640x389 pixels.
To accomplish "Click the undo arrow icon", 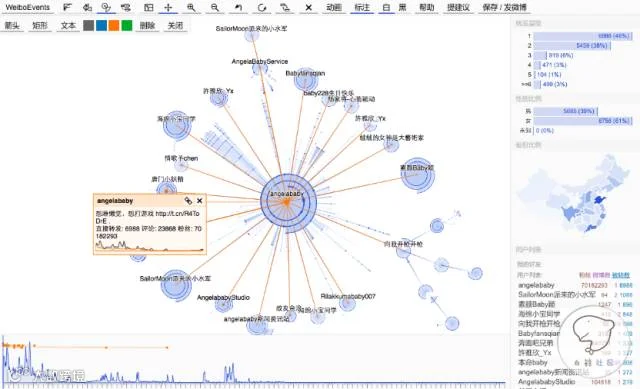I will [238, 7].
